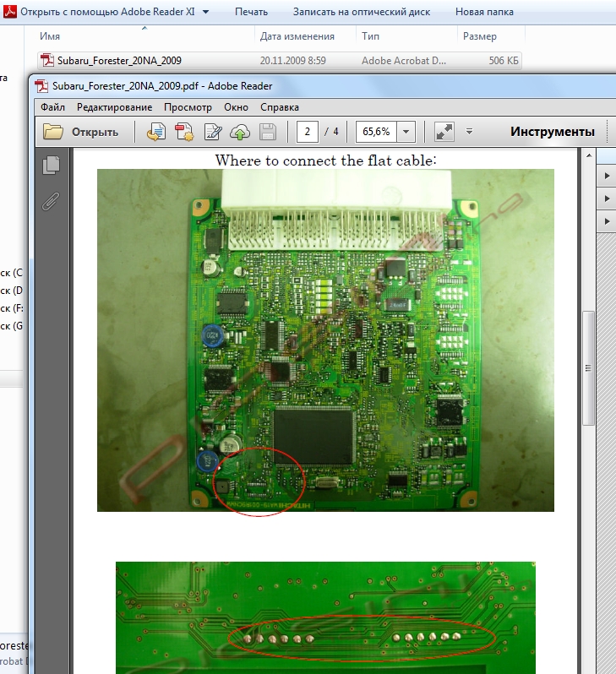This screenshot has height=674, width=616.
Task: Click Записать на оптический диск in Explorer
Action: pos(362,12)
